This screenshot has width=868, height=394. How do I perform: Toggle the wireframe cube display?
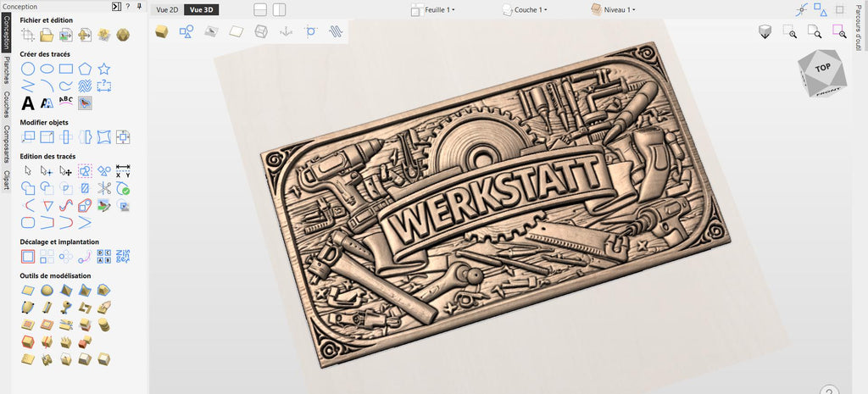pos(261,31)
